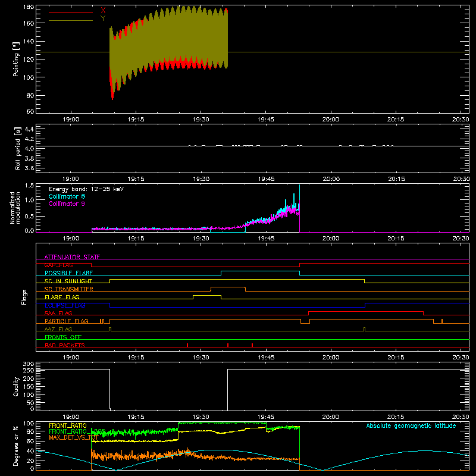Click the red X legend line
Image resolution: width=476 pixels, height=476 pixels.
71,12
